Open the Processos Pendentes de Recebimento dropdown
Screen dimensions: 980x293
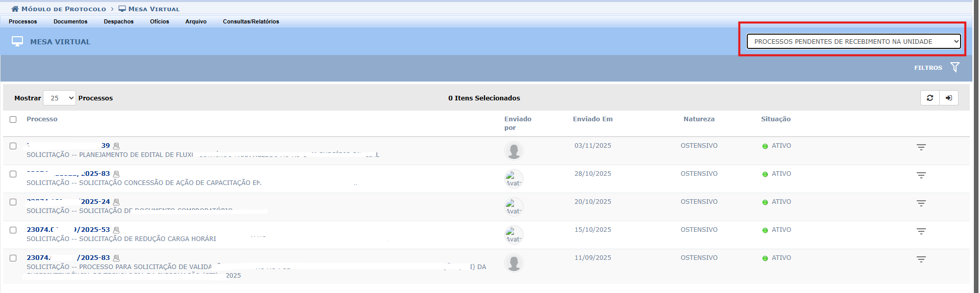click(853, 41)
